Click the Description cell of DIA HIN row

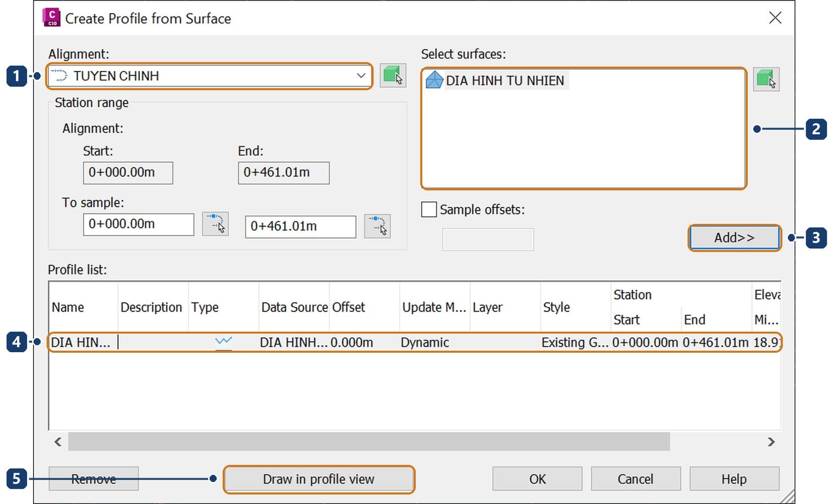point(153,342)
